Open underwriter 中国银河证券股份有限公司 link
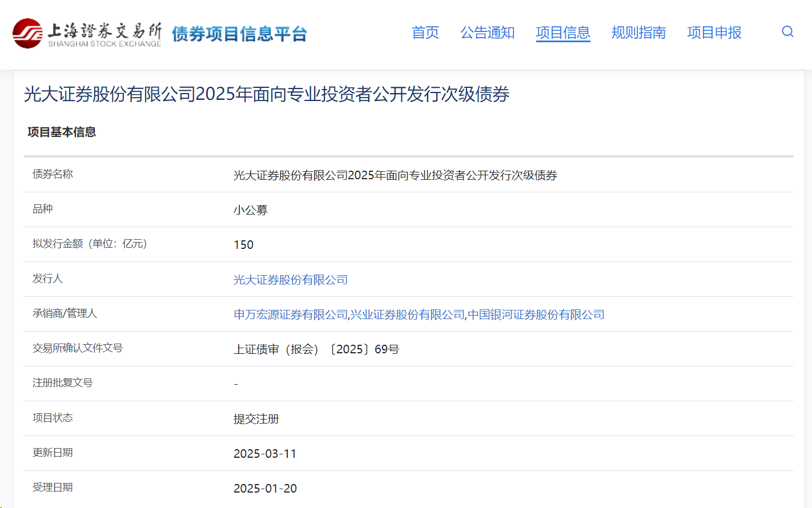The width and height of the screenshot is (812, 508). 536,315
